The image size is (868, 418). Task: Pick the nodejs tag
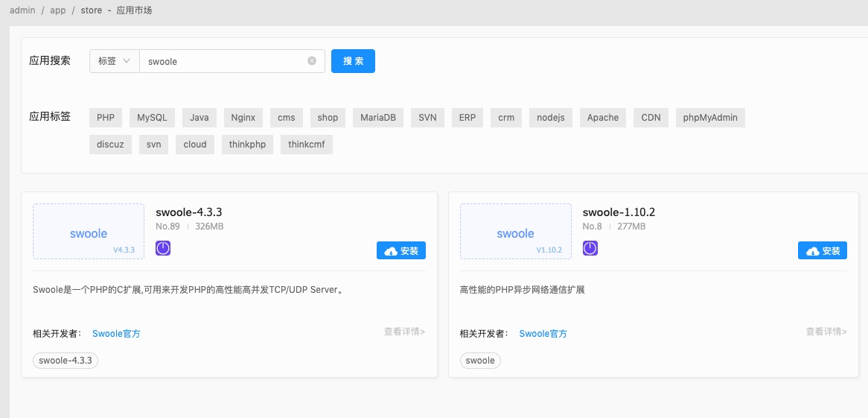coord(551,118)
